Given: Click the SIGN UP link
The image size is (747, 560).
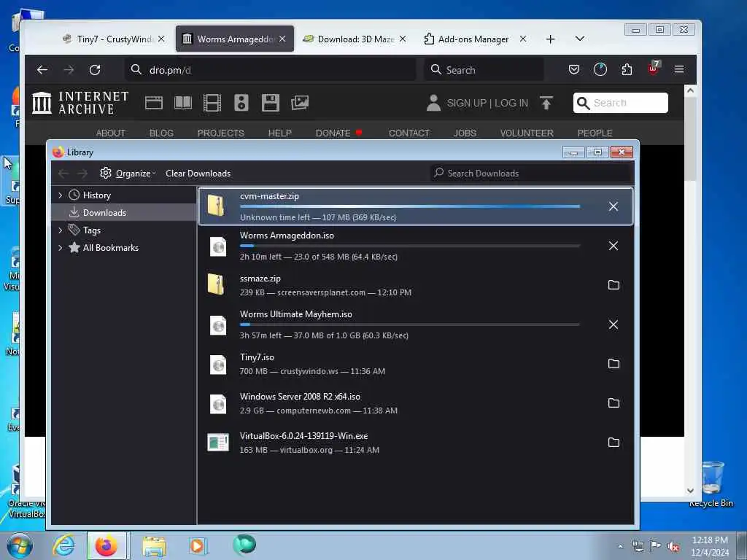Looking at the screenshot, I should [466, 103].
